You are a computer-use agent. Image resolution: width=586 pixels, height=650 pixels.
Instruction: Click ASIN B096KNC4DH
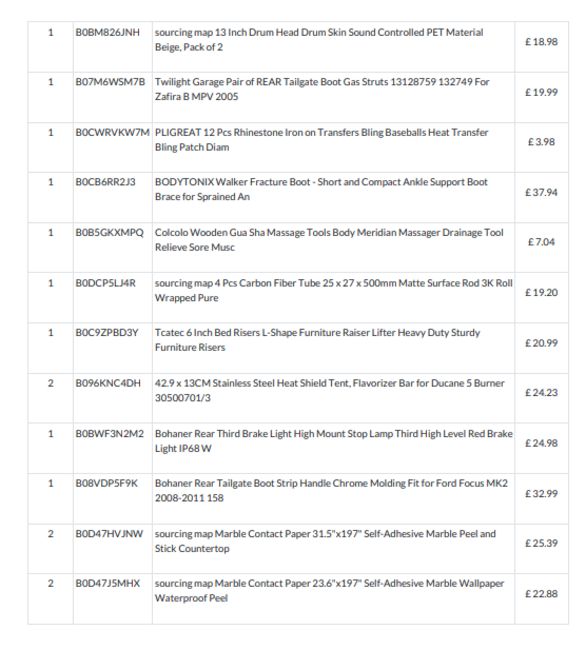point(108,383)
